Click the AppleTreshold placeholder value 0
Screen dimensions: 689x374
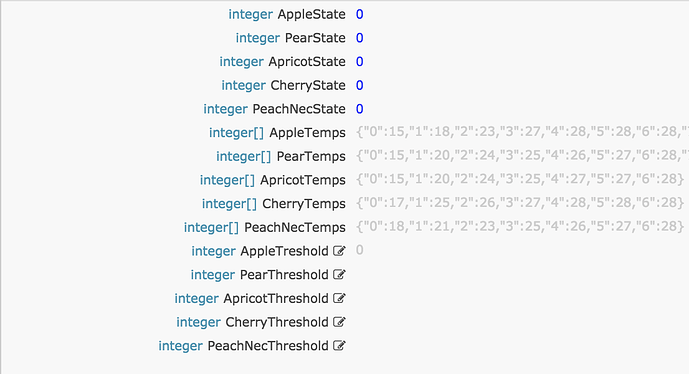click(359, 251)
